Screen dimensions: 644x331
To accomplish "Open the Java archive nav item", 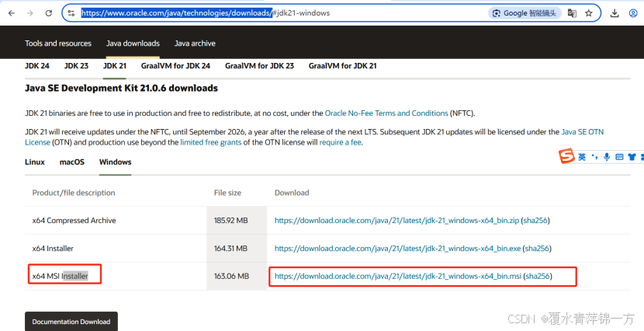I will pos(195,44).
